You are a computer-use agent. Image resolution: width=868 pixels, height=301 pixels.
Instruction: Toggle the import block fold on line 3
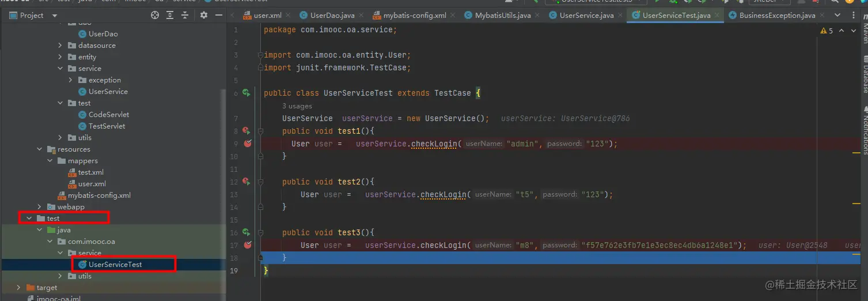click(x=261, y=55)
